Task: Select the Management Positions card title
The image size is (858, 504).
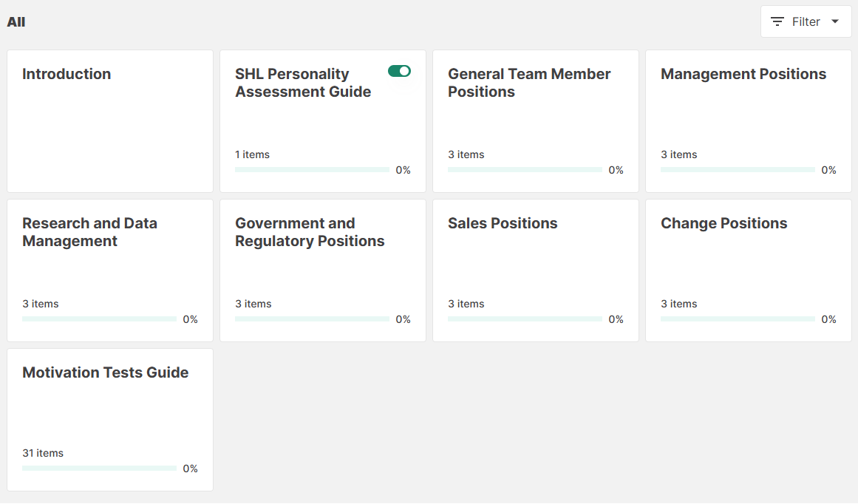Action: tap(743, 74)
